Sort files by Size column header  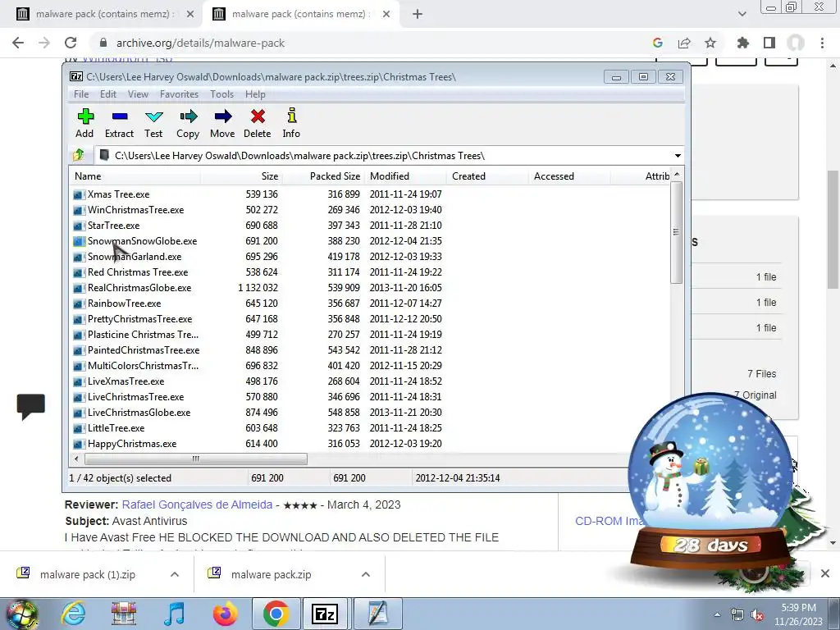pyautogui.click(x=242, y=176)
